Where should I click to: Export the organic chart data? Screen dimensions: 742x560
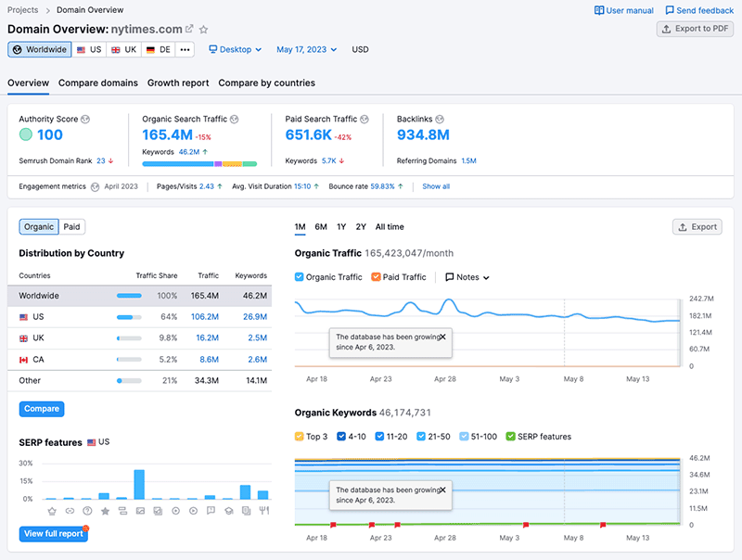click(697, 227)
